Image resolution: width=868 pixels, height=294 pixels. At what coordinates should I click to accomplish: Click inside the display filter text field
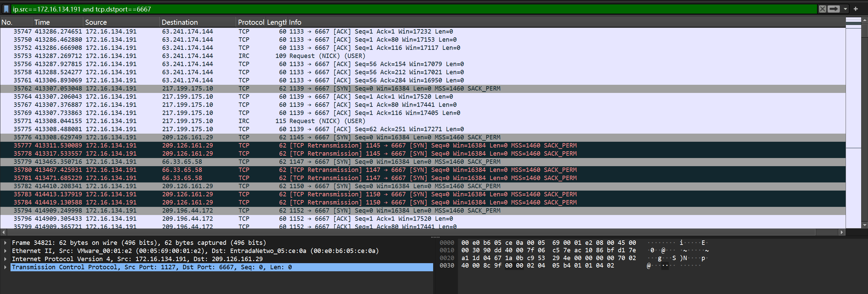tap(413, 9)
